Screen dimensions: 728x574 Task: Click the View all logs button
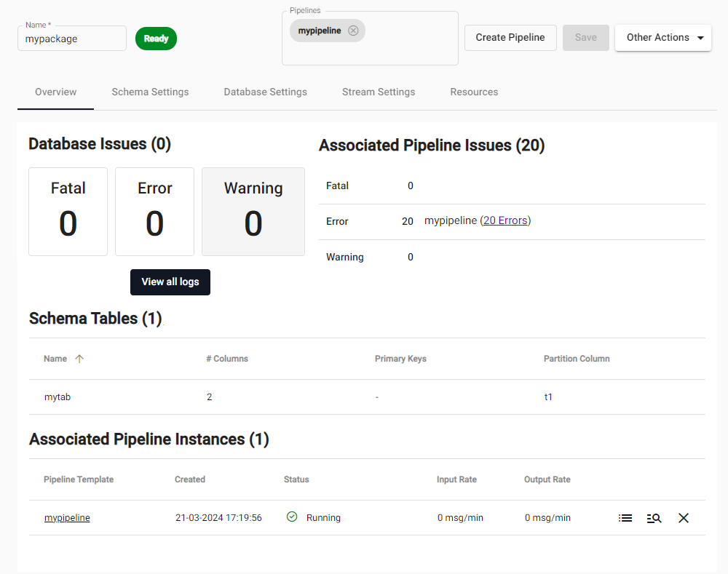pyautogui.click(x=170, y=282)
